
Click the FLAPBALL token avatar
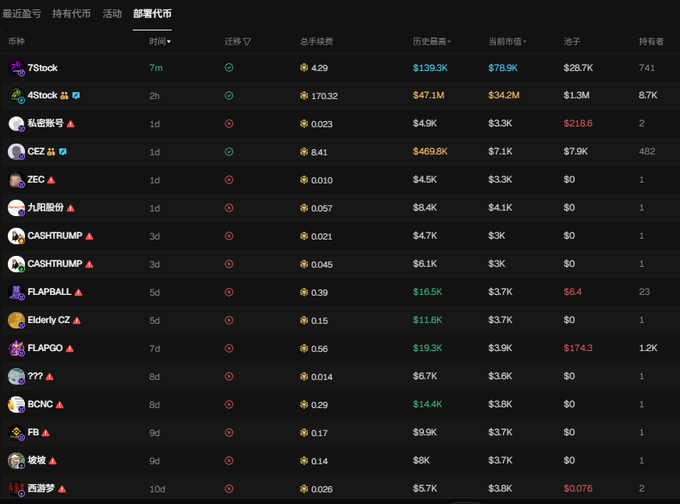pyautogui.click(x=16, y=292)
